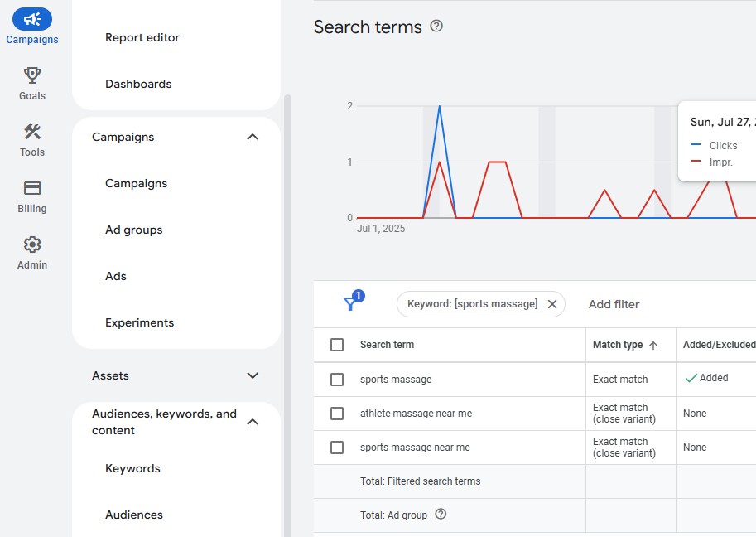The image size is (756, 537).
Task: Collapse Audiences, keywords, and content chevron
Action: (x=253, y=422)
